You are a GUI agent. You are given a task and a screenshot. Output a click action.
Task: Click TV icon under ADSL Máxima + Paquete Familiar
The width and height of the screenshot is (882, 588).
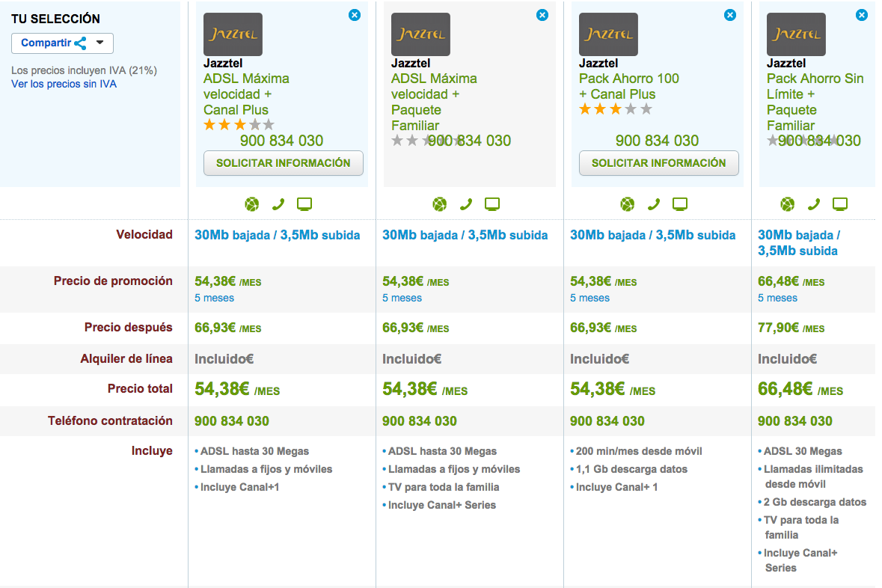tap(492, 204)
